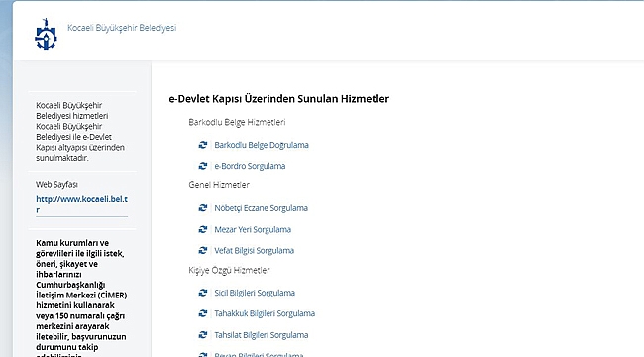
Task: Open e-Bordro Sorgulama service
Action: 250,166
